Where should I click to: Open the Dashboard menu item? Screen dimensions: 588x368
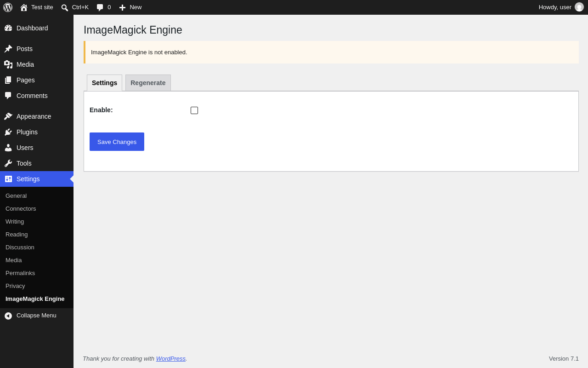[x=37, y=28]
